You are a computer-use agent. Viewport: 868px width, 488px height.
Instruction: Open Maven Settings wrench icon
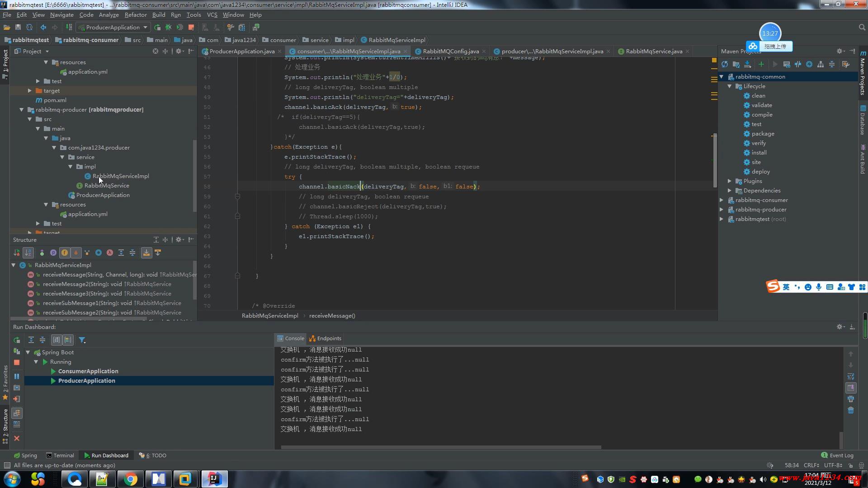[x=846, y=64]
